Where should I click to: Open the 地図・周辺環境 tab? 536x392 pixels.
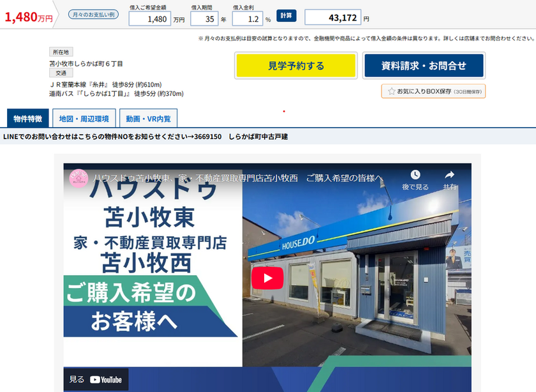84,119
